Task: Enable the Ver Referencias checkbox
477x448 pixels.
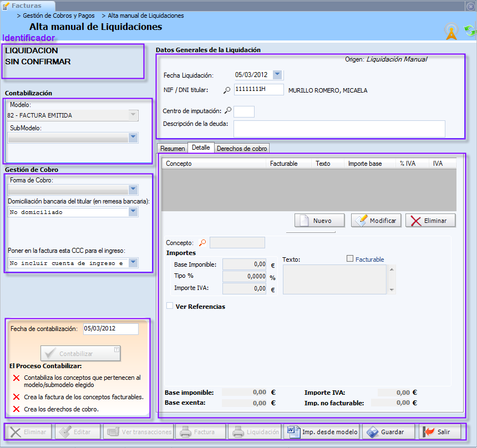Action: [x=170, y=306]
